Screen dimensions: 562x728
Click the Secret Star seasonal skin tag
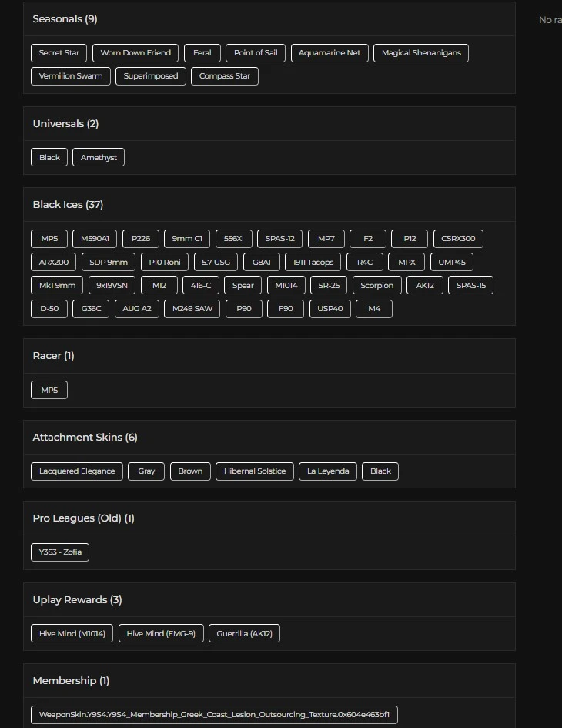(x=59, y=53)
